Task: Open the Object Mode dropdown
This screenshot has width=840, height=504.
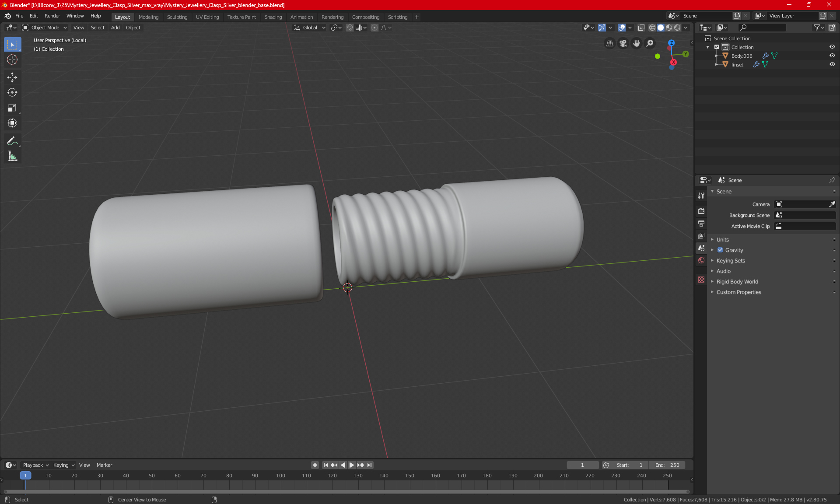Action: pos(45,28)
